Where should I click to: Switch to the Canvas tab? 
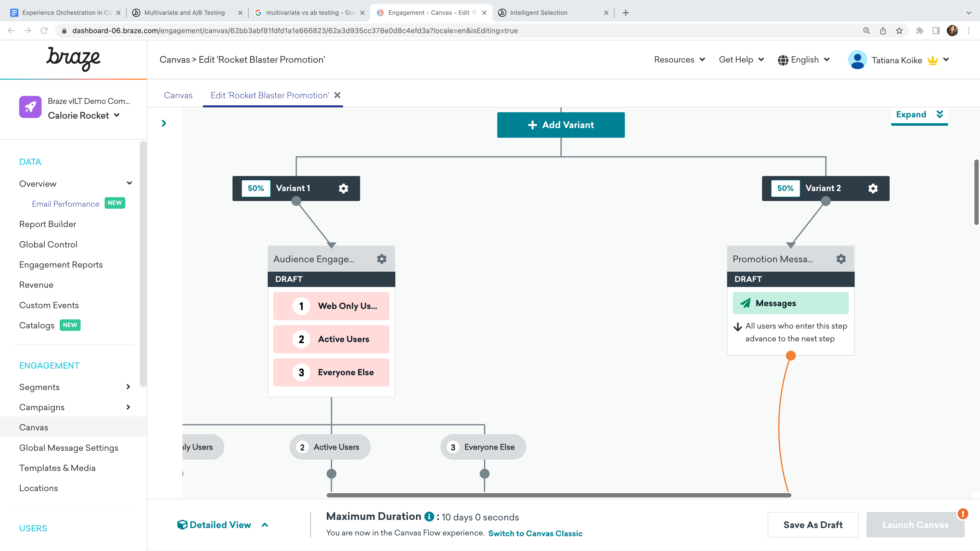(x=178, y=95)
